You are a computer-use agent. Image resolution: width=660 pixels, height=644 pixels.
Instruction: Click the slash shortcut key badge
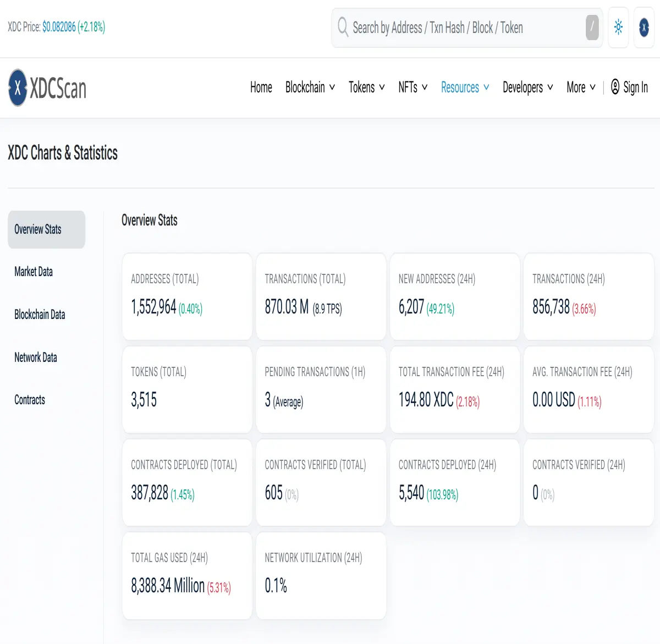point(592,27)
